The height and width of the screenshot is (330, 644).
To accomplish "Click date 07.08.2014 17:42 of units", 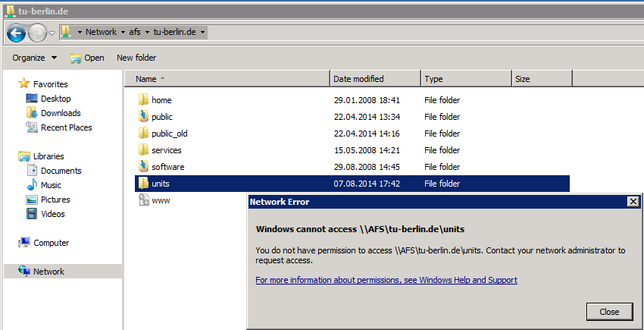I will pyautogui.click(x=367, y=184).
